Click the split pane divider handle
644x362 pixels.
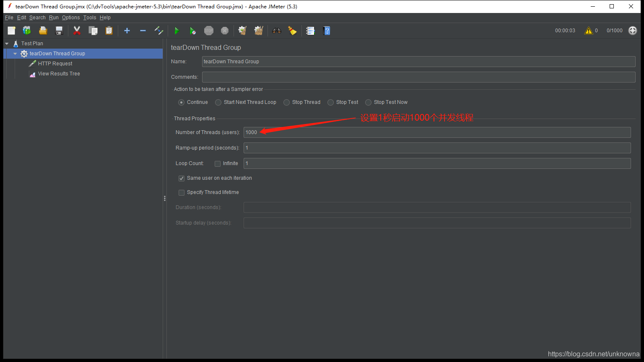coord(165,199)
